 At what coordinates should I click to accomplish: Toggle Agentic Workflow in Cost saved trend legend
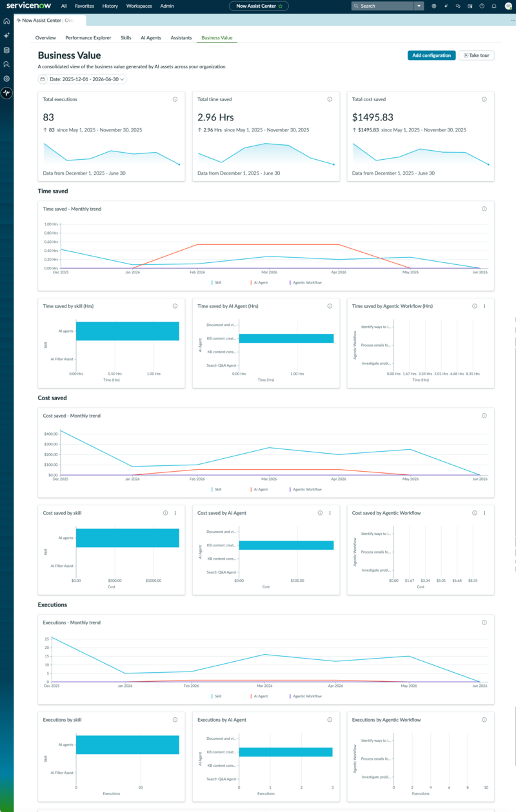[x=306, y=489]
